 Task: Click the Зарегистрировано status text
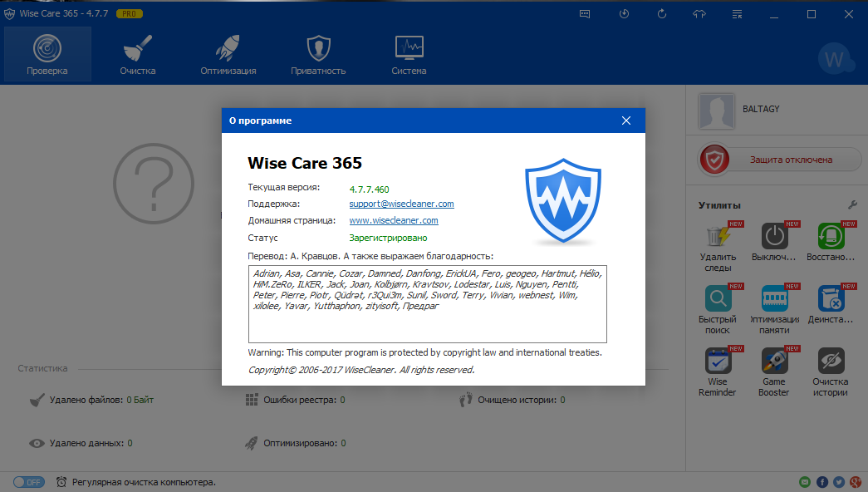(388, 238)
